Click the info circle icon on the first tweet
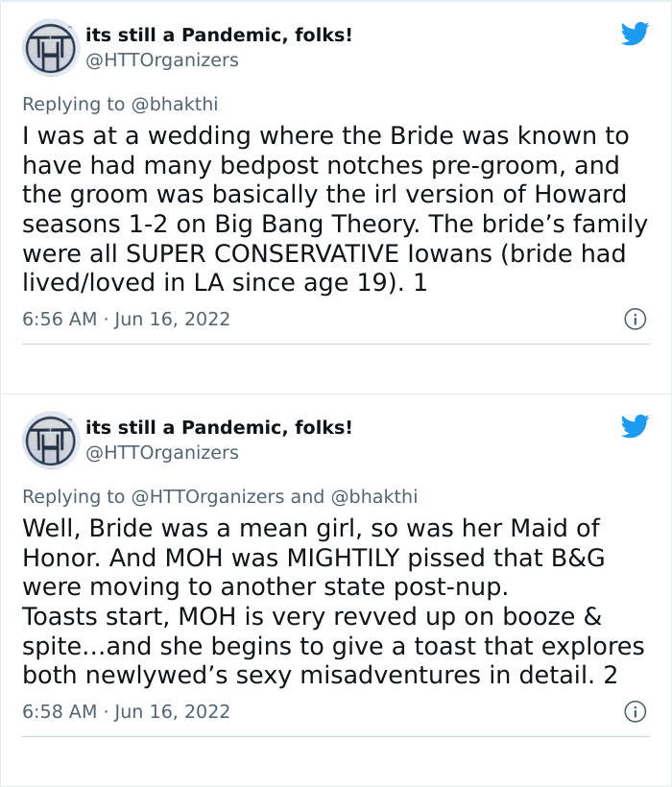Viewport: 672px width, 787px height. tap(637, 319)
